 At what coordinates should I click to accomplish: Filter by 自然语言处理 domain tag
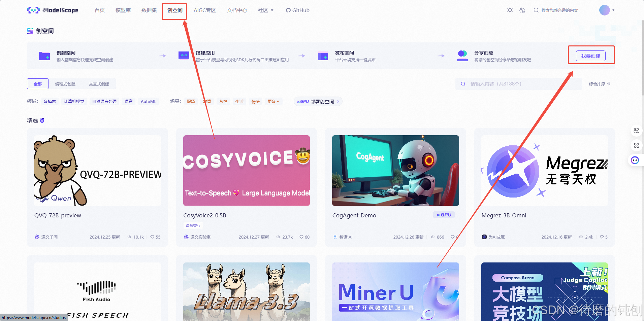104,101
